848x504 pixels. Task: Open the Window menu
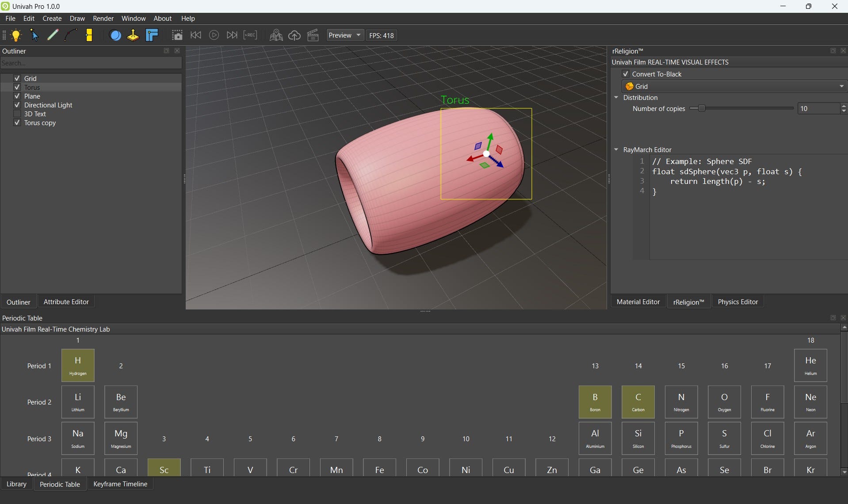[134, 19]
